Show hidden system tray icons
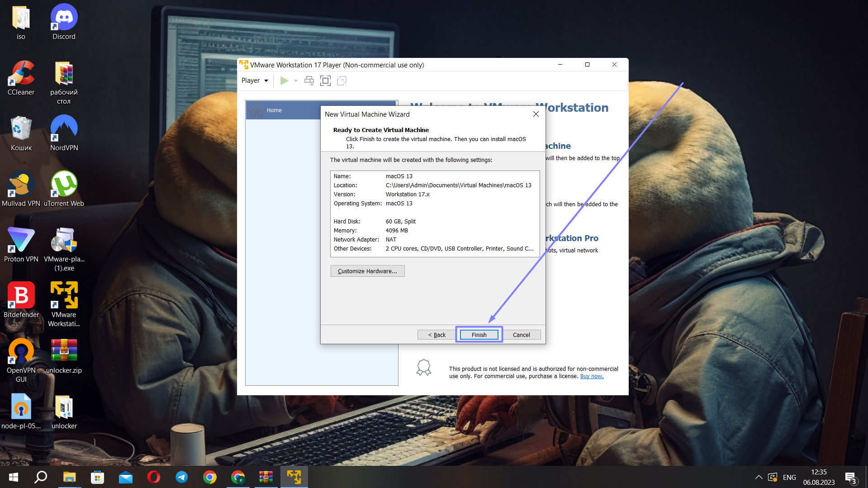 pyautogui.click(x=759, y=477)
